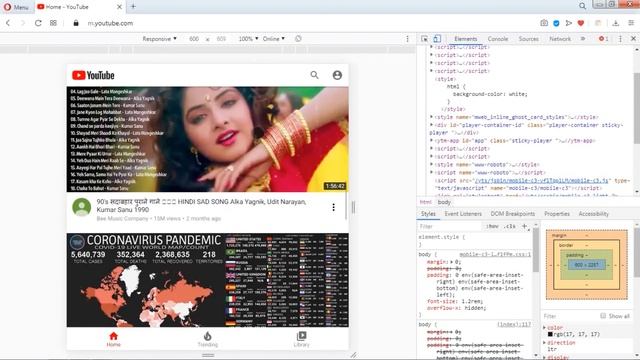Take a snapshot with the camera icon
Image resolution: width=640 pixels, height=360 pixels.
coord(544,23)
